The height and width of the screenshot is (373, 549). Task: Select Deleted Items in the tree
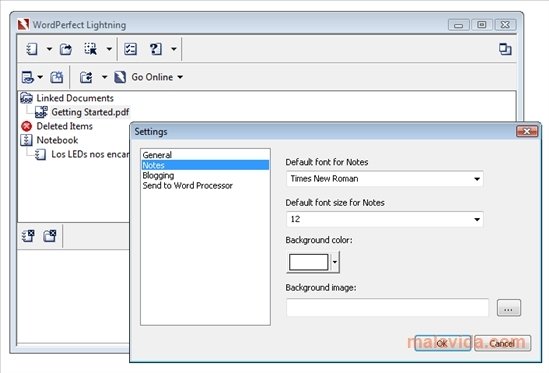(64, 126)
